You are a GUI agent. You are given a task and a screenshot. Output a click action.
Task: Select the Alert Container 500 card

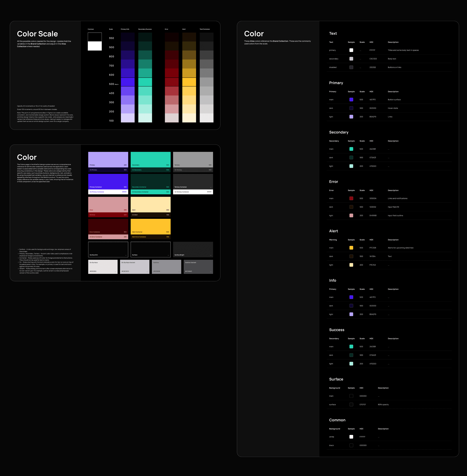point(150,226)
